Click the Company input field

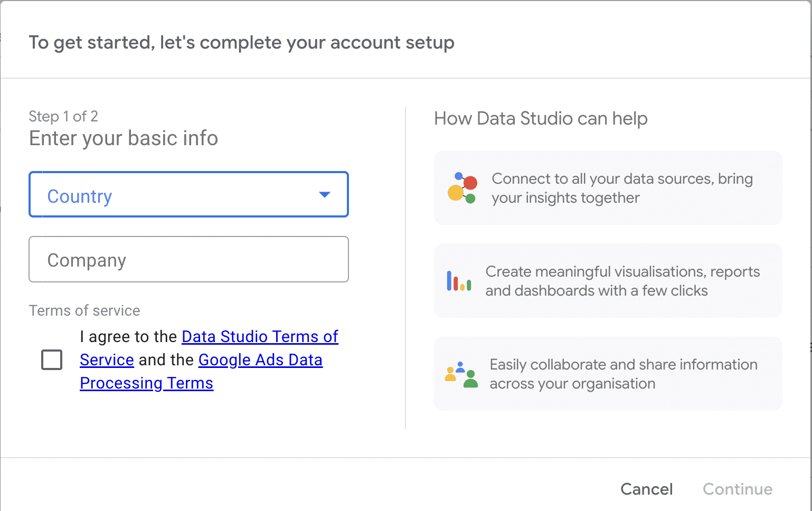[x=188, y=259]
